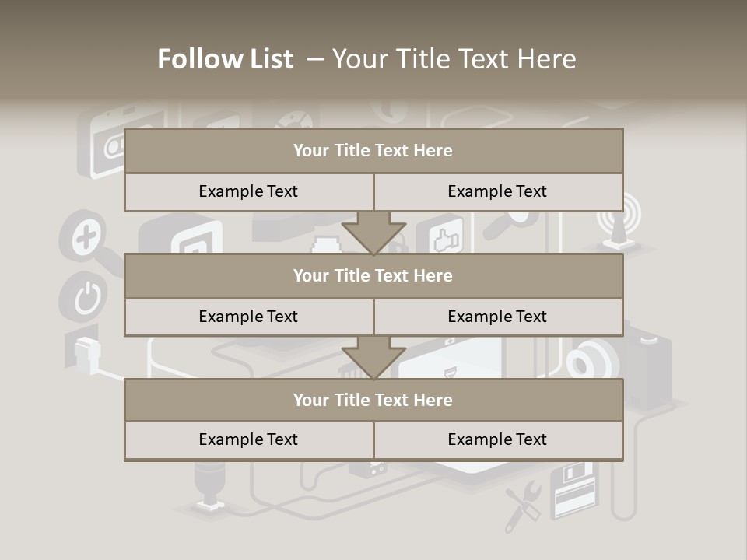The width and height of the screenshot is (747, 560).
Task: Select the middle 'Your Title Text Here' header
Action: (x=373, y=275)
